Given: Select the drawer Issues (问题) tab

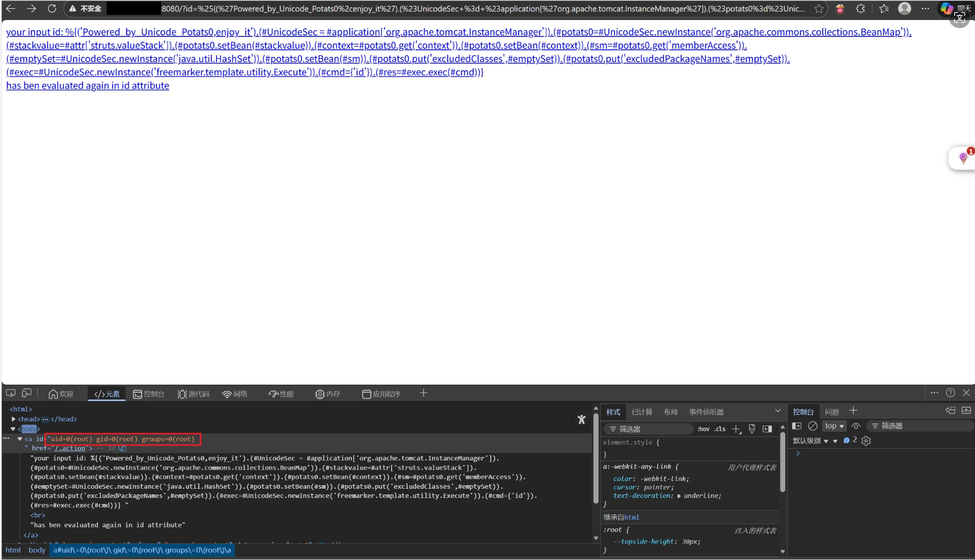Looking at the screenshot, I should point(832,412).
